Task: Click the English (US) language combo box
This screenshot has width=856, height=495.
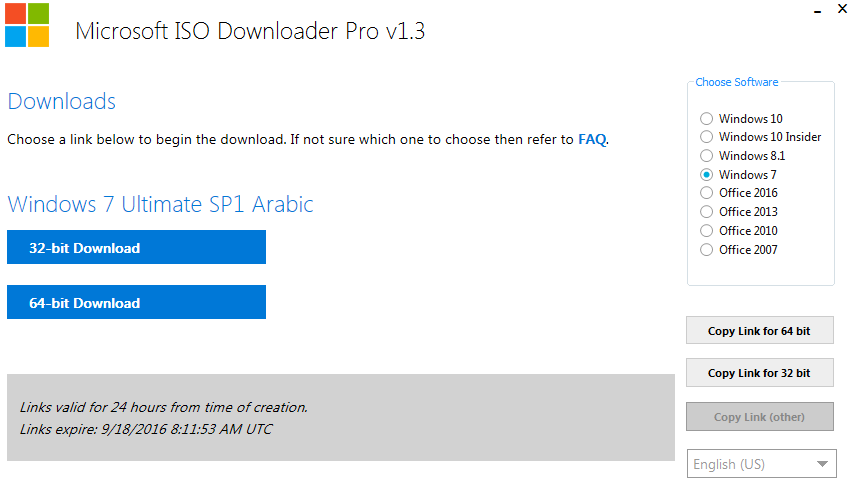Action: (750, 464)
